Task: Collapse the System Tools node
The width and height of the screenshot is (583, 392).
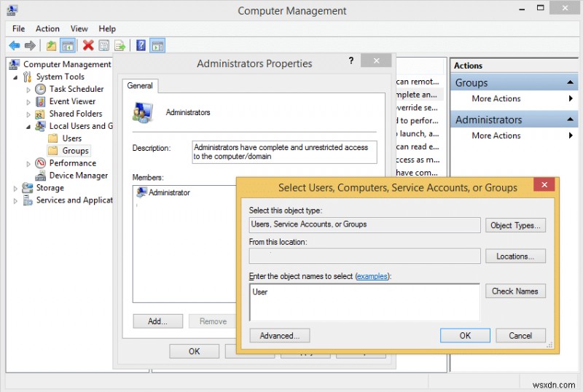Action: click(15, 77)
